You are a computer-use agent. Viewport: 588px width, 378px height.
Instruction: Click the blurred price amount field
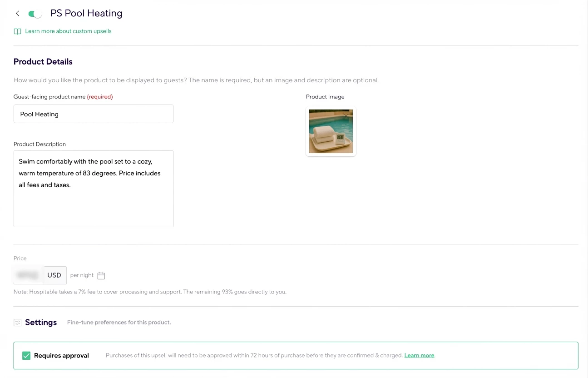[x=28, y=275]
